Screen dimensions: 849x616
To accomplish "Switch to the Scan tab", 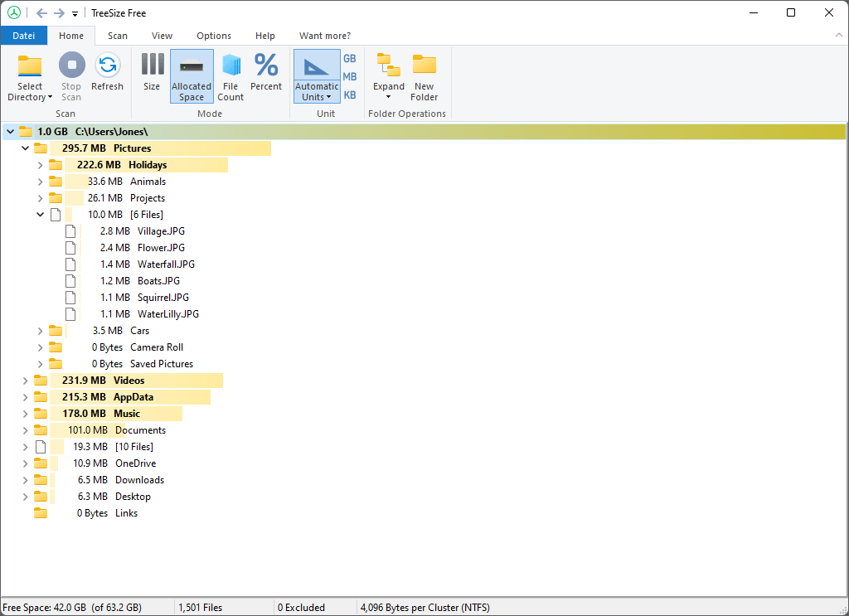I will [x=117, y=36].
